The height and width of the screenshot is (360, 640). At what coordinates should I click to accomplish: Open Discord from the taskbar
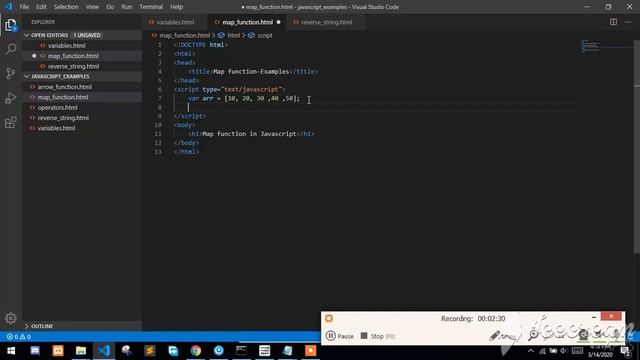point(35,351)
